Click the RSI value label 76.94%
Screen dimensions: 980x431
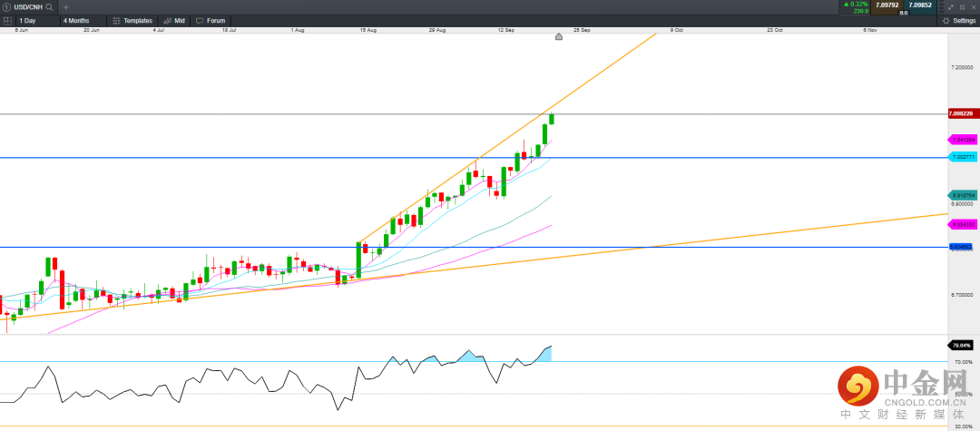(961, 346)
